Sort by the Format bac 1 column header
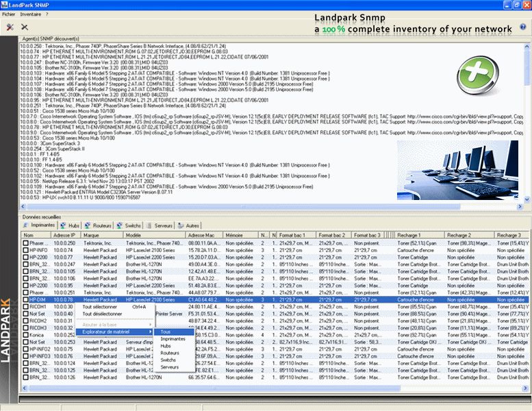 [296, 235]
